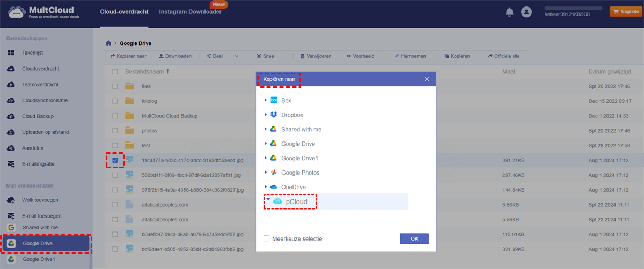This screenshot has height=269, width=644.
Task: Click the image icon of 580bd4f1 file
Action: (129, 175)
